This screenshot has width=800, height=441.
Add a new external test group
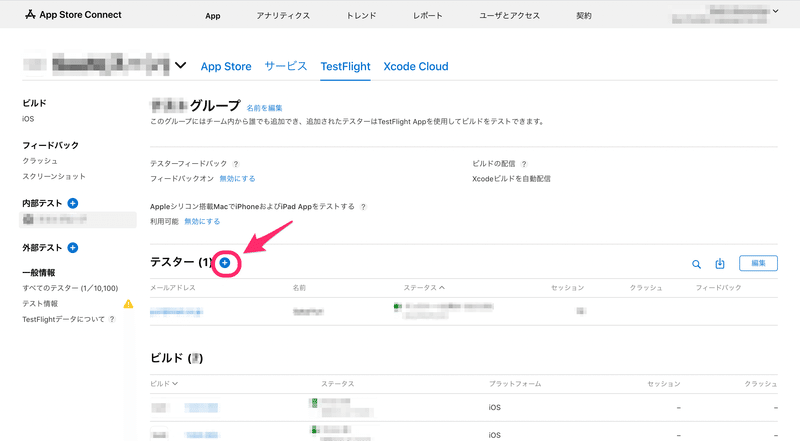pos(73,248)
